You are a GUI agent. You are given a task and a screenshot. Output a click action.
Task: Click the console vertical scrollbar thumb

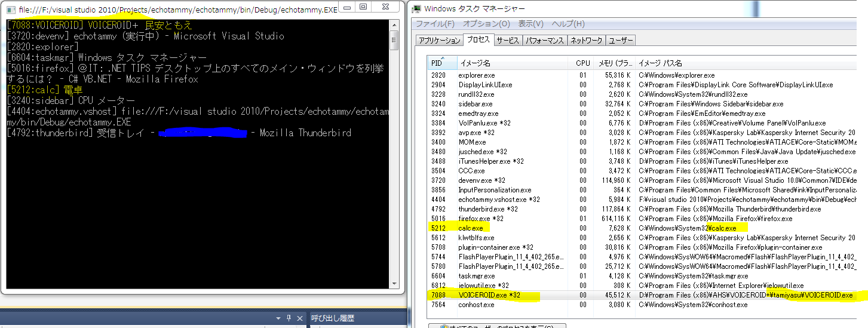[394, 41]
